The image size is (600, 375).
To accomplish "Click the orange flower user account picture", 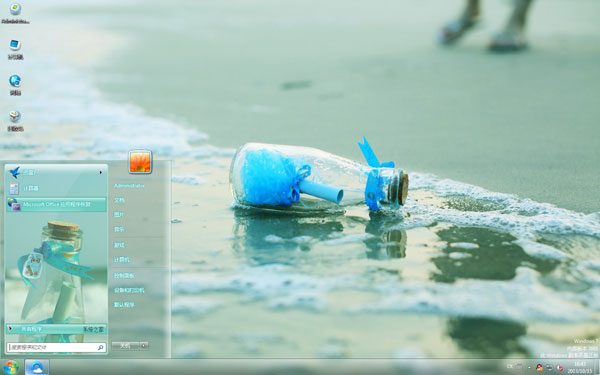I will [x=140, y=161].
